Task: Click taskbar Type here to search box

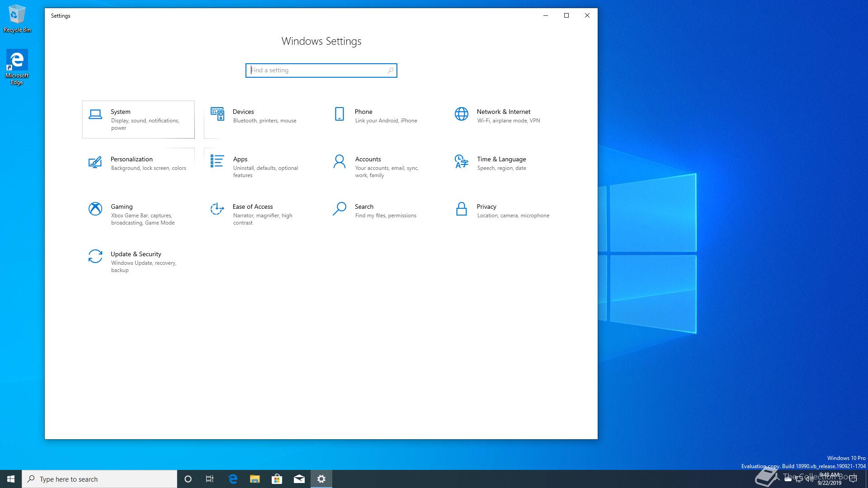Action: tap(99, 479)
